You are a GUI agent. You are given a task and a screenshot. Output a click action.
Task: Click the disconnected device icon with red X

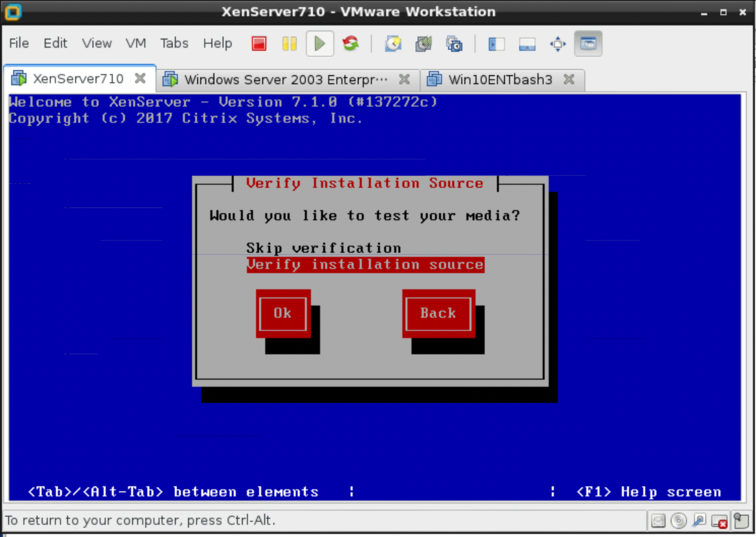[x=719, y=520]
